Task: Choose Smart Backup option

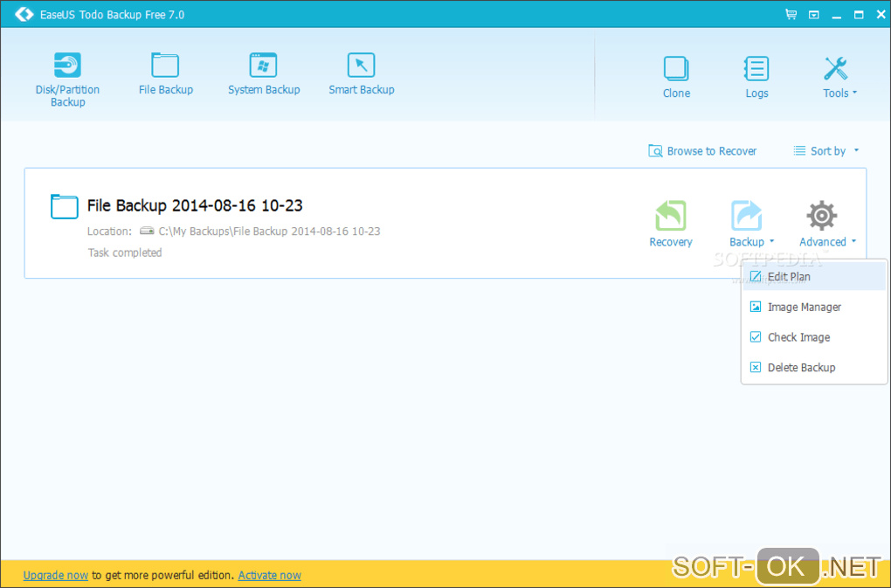Action: tap(362, 73)
